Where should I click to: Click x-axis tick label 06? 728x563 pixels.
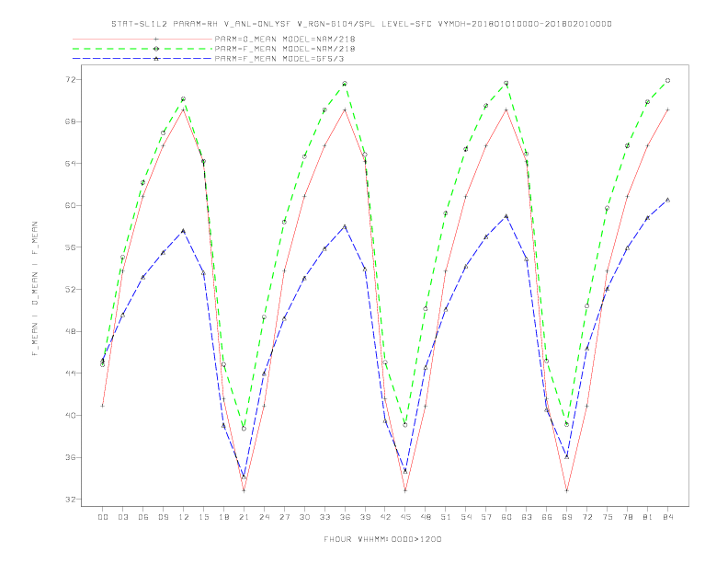[143, 517]
